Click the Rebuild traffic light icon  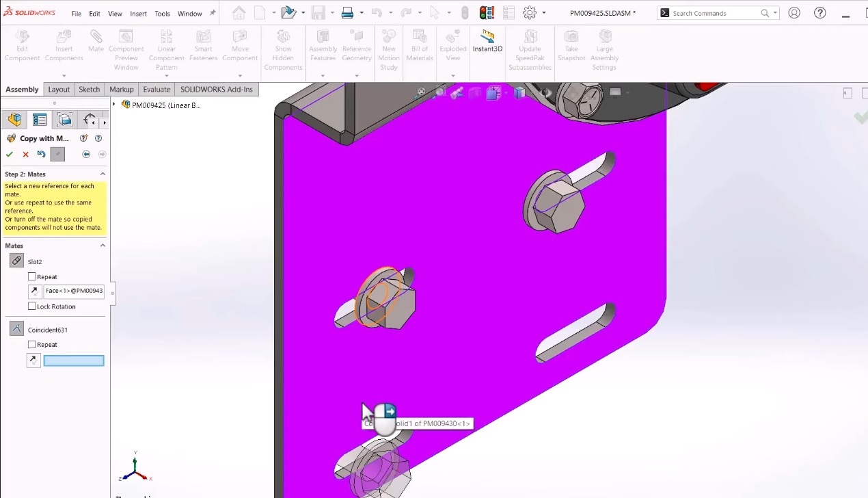coord(487,12)
